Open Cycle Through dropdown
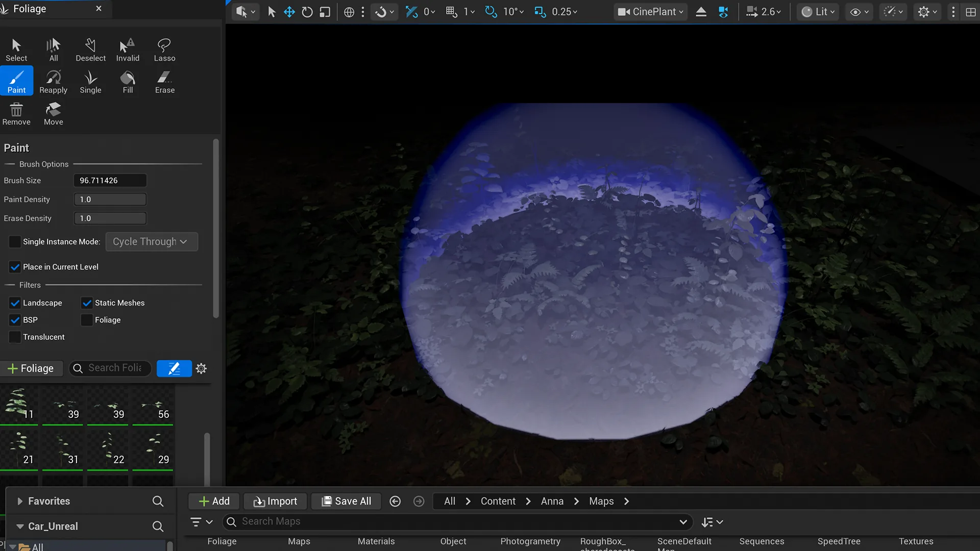 (x=152, y=242)
